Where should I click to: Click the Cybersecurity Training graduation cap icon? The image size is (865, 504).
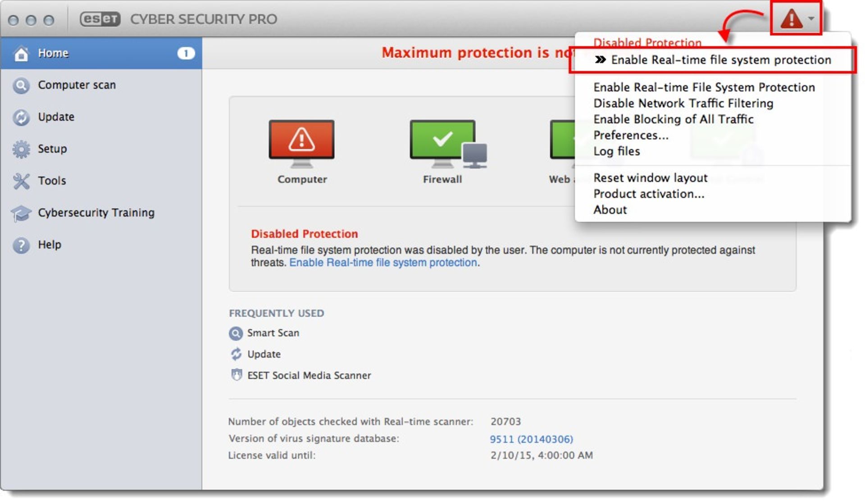pyautogui.click(x=21, y=213)
